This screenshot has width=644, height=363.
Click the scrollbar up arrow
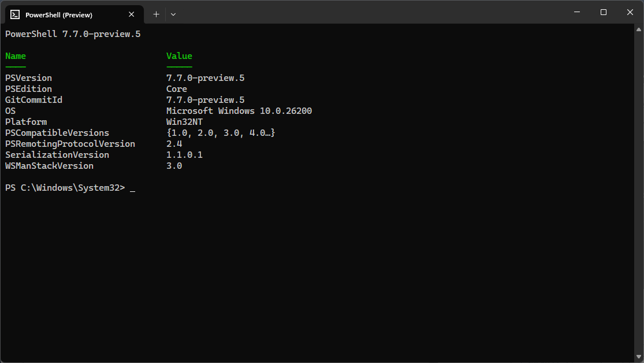tap(639, 29)
